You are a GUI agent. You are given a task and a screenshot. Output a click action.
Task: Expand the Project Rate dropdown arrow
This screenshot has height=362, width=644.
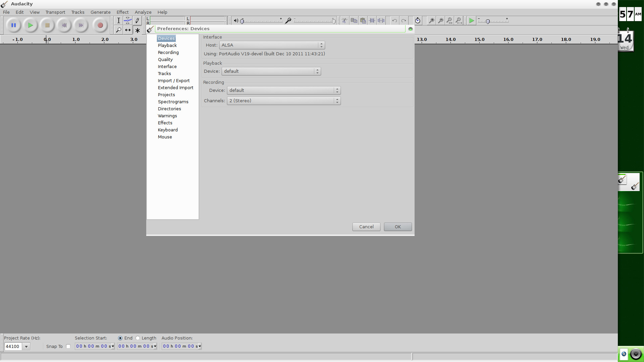click(26, 347)
